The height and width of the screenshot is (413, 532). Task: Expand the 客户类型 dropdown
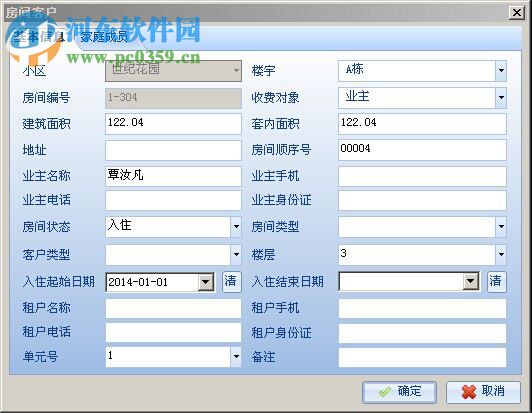tap(236, 254)
